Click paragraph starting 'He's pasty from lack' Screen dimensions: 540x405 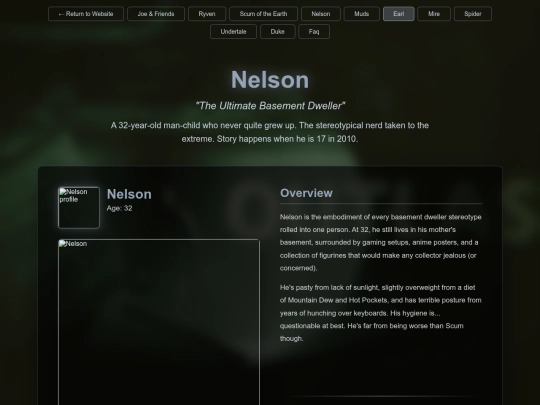coord(381,313)
